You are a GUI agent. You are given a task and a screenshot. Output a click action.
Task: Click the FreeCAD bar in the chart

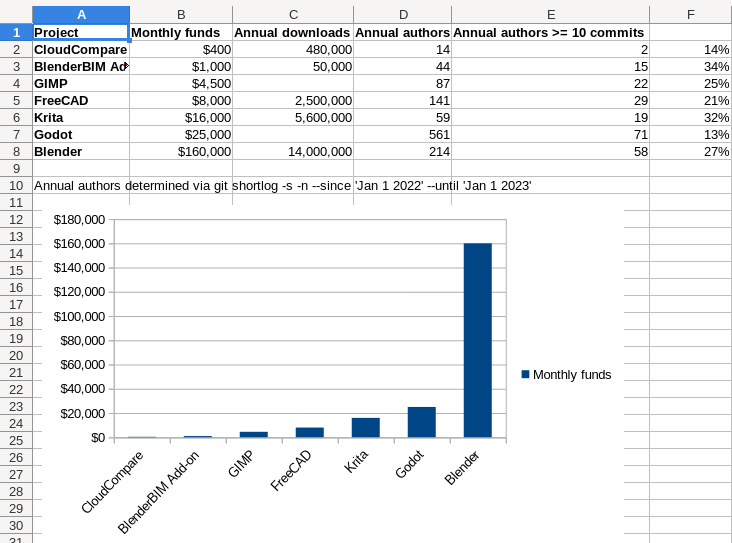[x=310, y=433]
